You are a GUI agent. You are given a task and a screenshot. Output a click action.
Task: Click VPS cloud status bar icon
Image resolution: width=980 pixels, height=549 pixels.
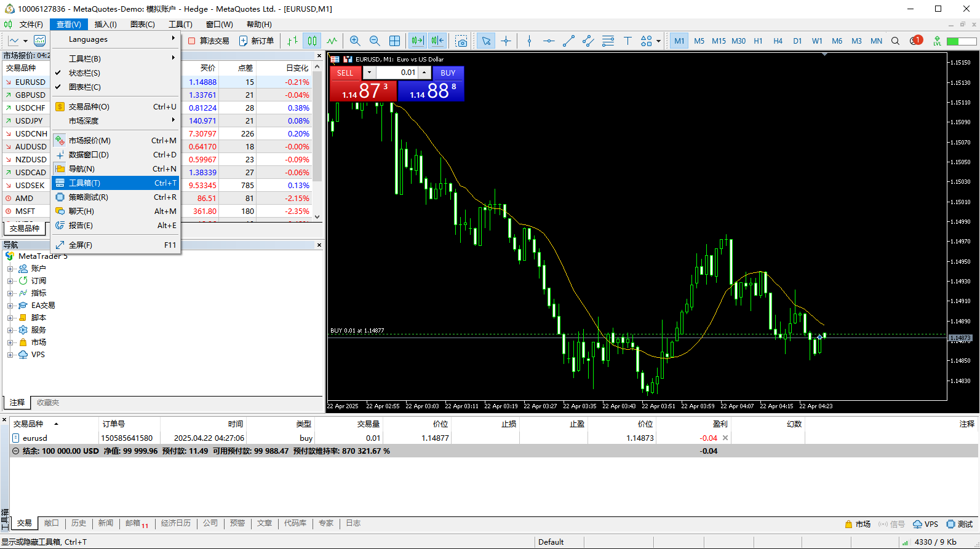tap(925, 524)
